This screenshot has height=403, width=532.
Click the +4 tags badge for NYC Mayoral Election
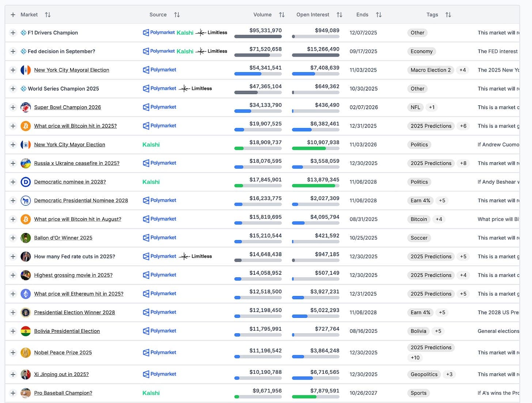tap(463, 70)
